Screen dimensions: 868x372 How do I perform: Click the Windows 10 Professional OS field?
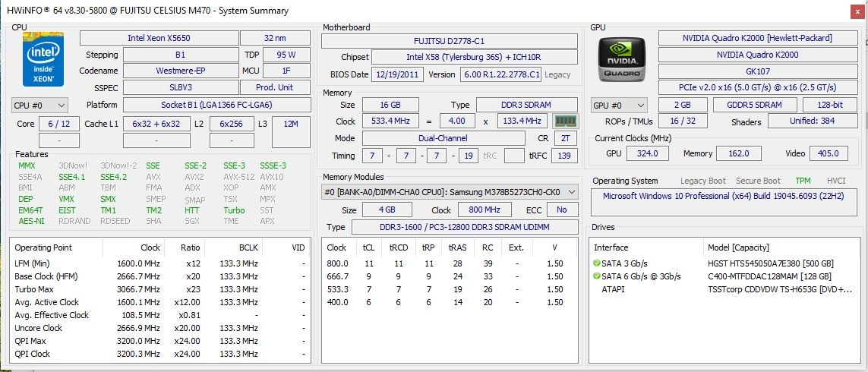tap(724, 202)
